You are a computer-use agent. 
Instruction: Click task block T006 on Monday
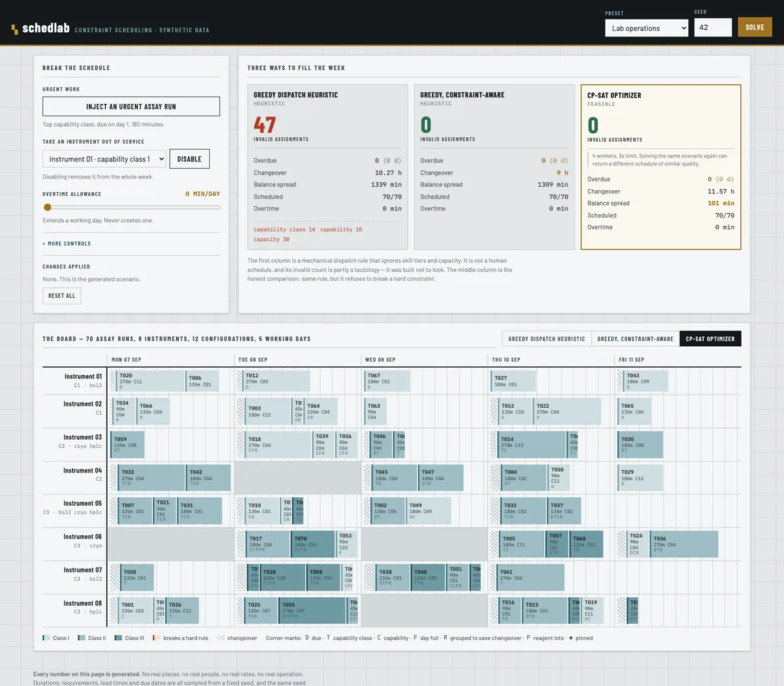[x=203, y=381]
